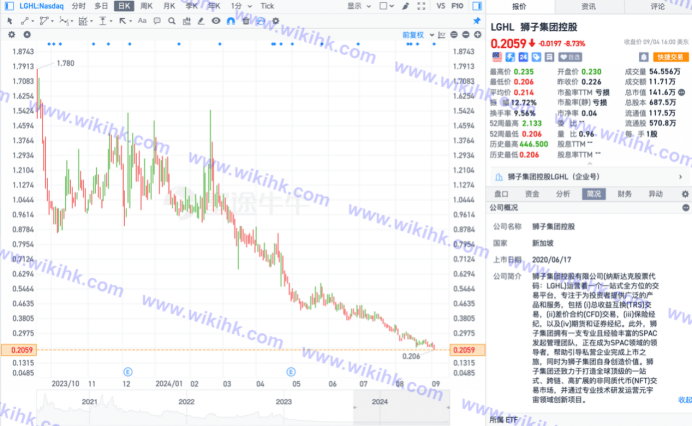Click the striped circle reset icon

pos(454,34)
